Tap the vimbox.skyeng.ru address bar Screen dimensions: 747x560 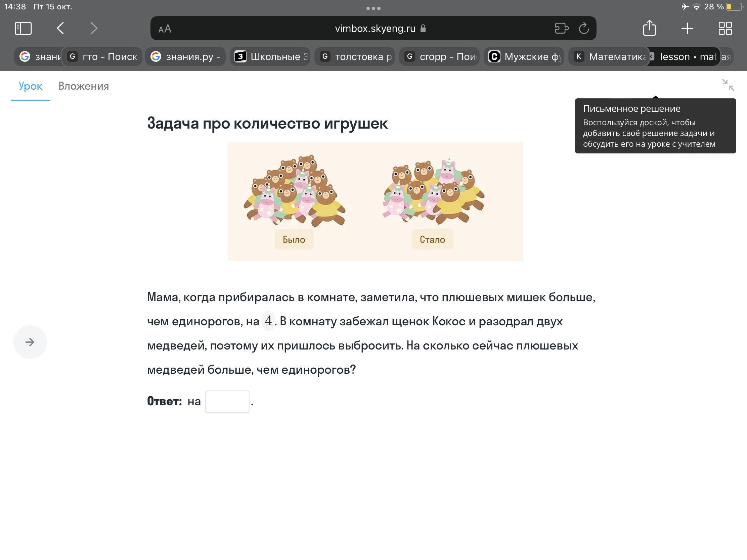pyautogui.click(x=375, y=28)
